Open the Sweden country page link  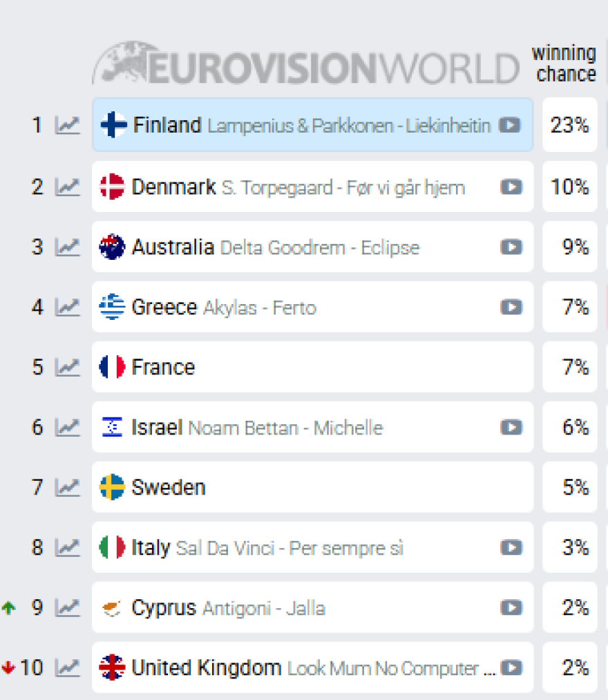click(168, 487)
